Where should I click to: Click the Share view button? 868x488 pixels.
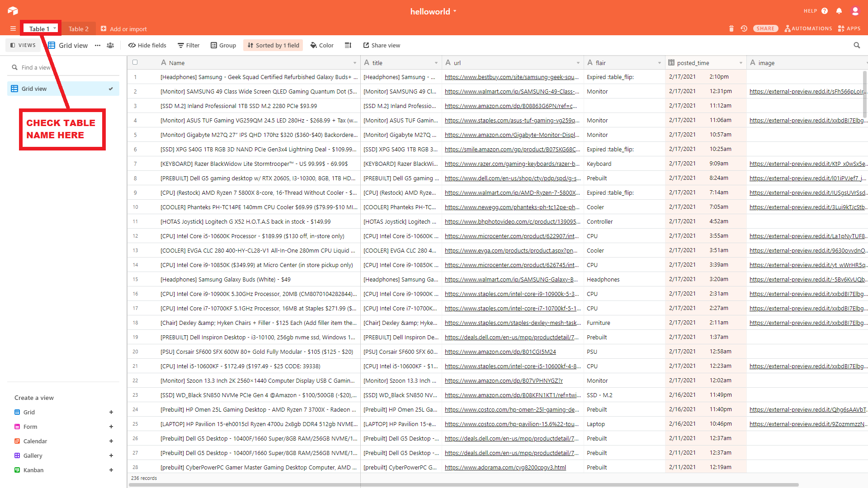pyautogui.click(x=382, y=45)
